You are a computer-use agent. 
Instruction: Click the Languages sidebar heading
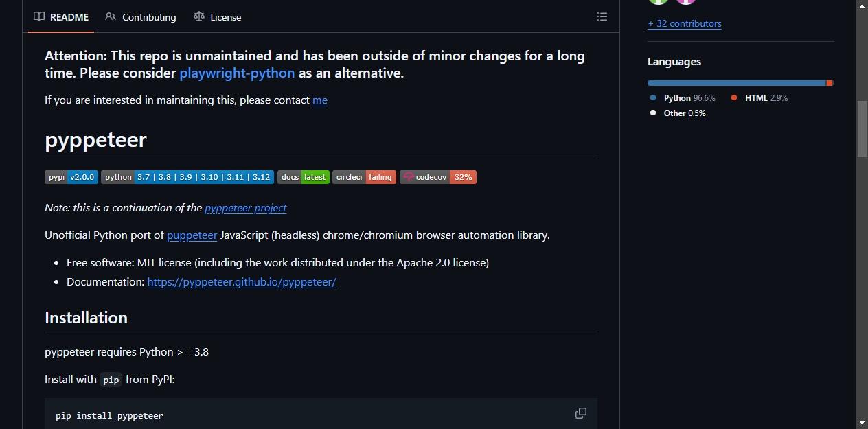click(x=674, y=62)
